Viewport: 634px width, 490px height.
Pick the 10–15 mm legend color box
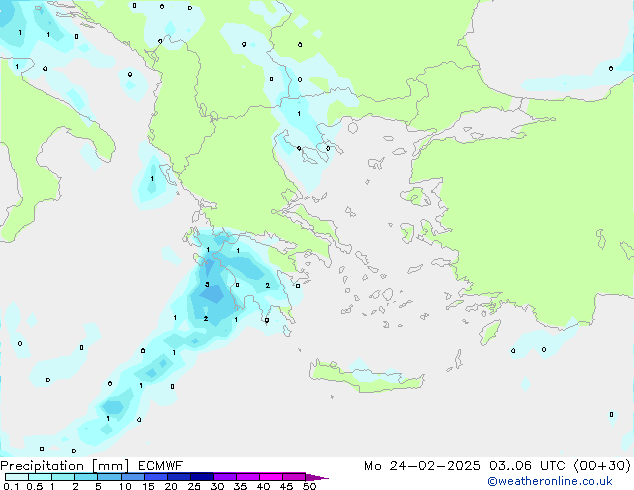(133, 477)
